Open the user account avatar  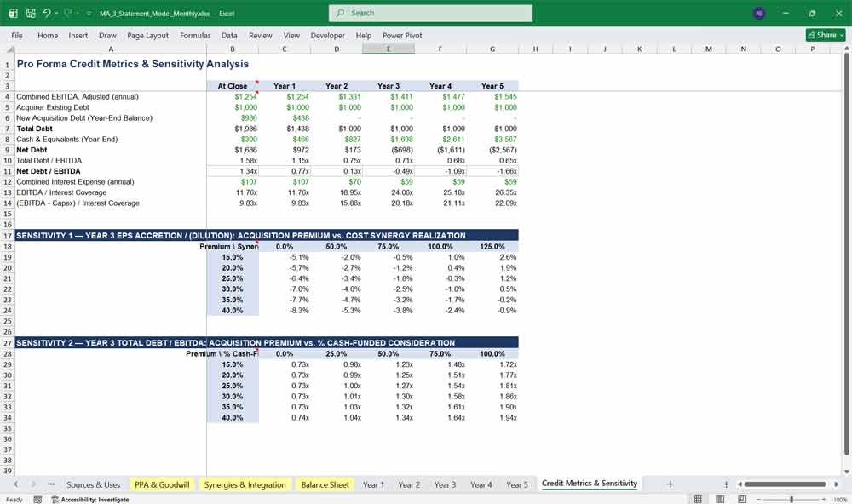click(x=759, y=13)
